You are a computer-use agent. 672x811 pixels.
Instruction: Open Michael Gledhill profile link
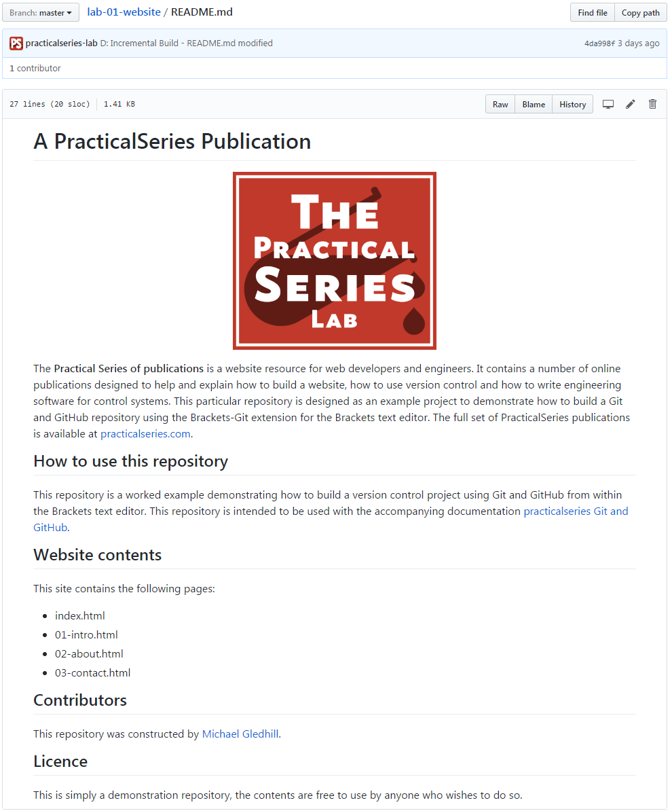point(240,734)
